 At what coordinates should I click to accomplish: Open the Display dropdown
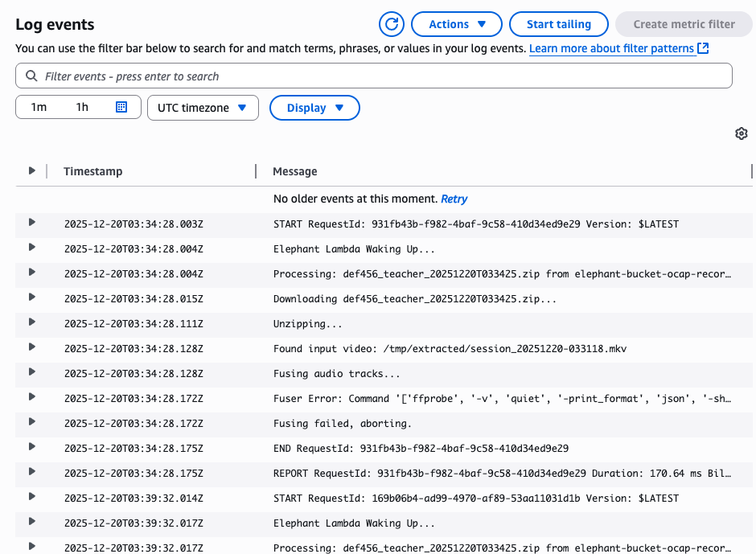pos(314,107)
